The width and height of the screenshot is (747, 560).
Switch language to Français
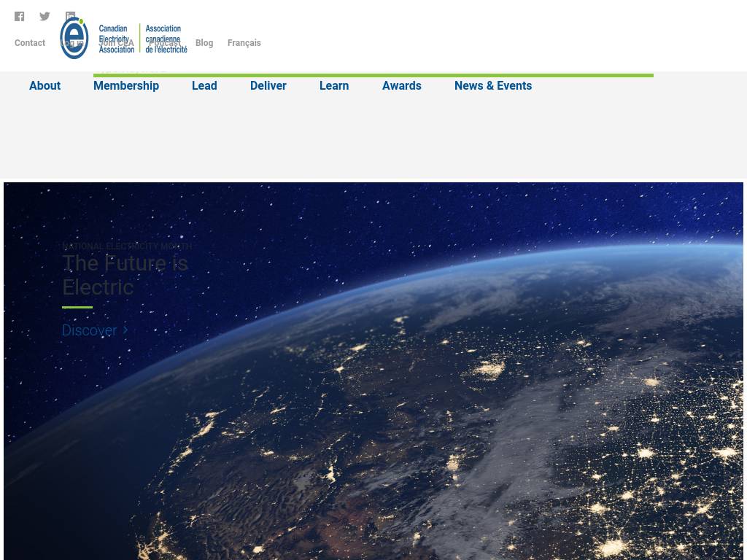click(x=244, y=43)
